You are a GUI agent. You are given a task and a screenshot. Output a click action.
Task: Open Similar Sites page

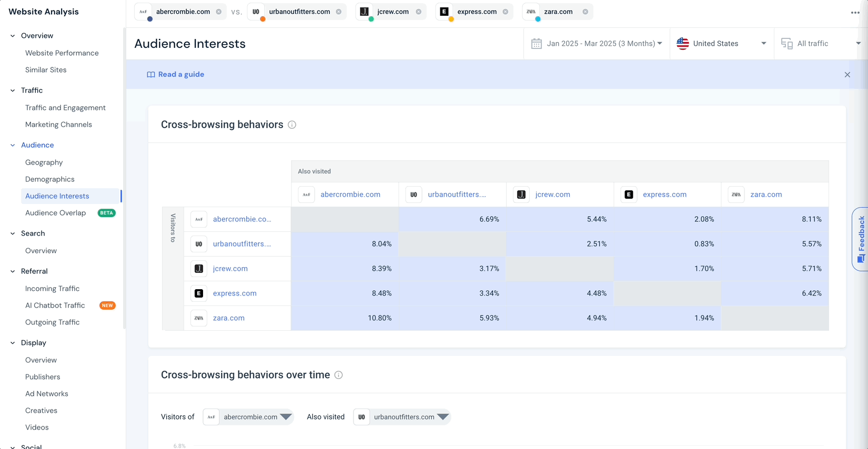click(46, 70)
